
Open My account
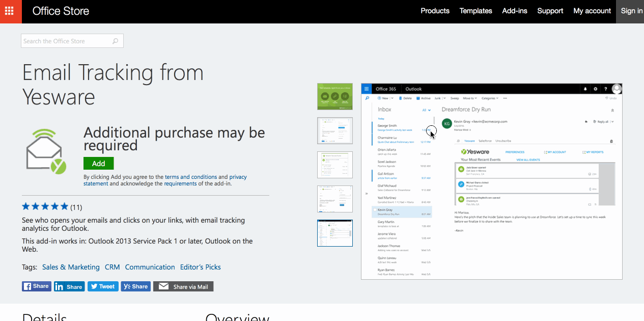pos(592,11)
